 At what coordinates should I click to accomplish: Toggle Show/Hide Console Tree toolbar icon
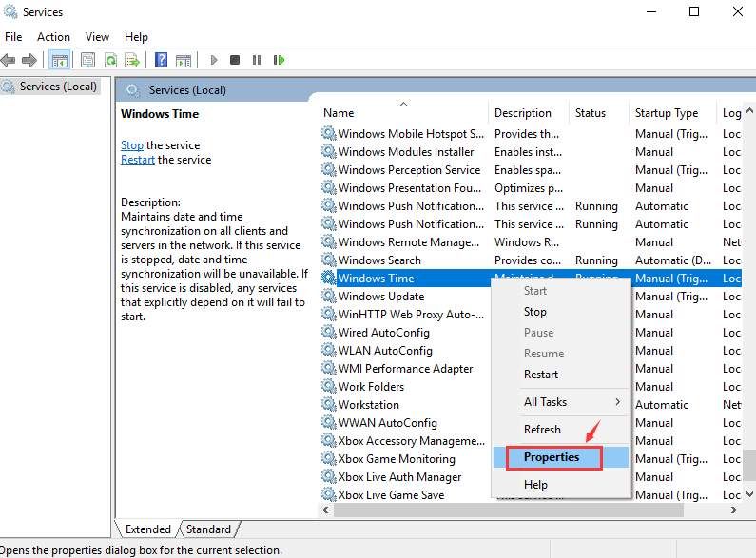click(60, 60)
